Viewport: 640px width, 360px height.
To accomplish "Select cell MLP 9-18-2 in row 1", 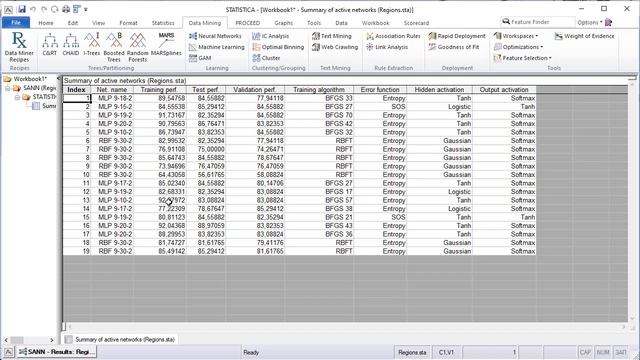I will click(112, 98).
